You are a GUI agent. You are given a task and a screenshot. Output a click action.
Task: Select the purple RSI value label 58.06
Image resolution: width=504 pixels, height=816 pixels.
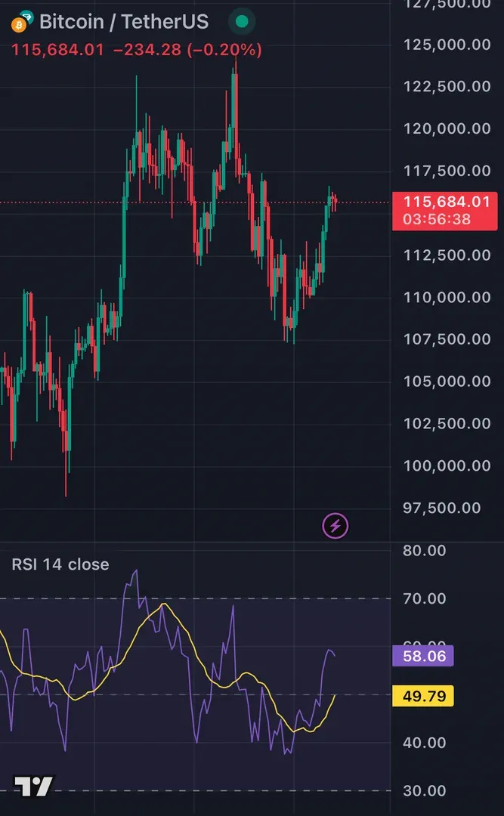[423, 656]
